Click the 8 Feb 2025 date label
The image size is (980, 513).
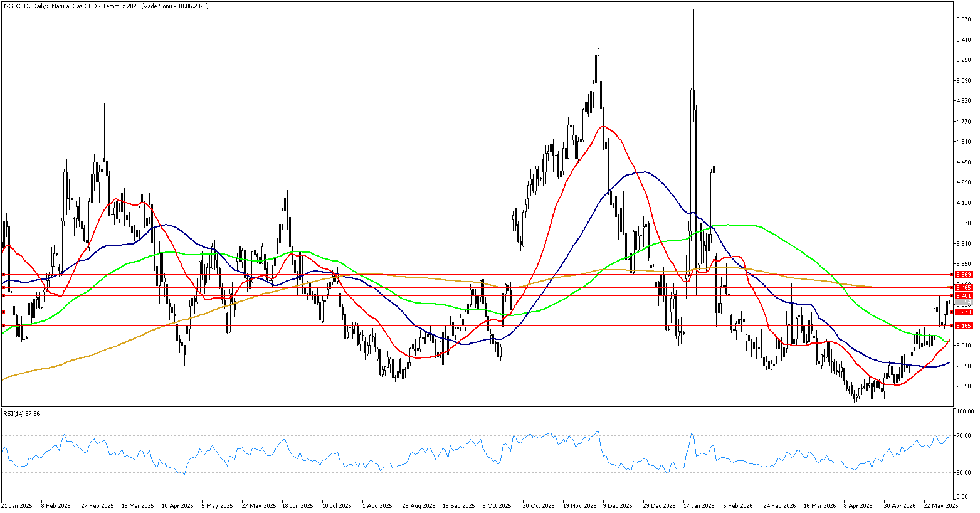(57, 505)
